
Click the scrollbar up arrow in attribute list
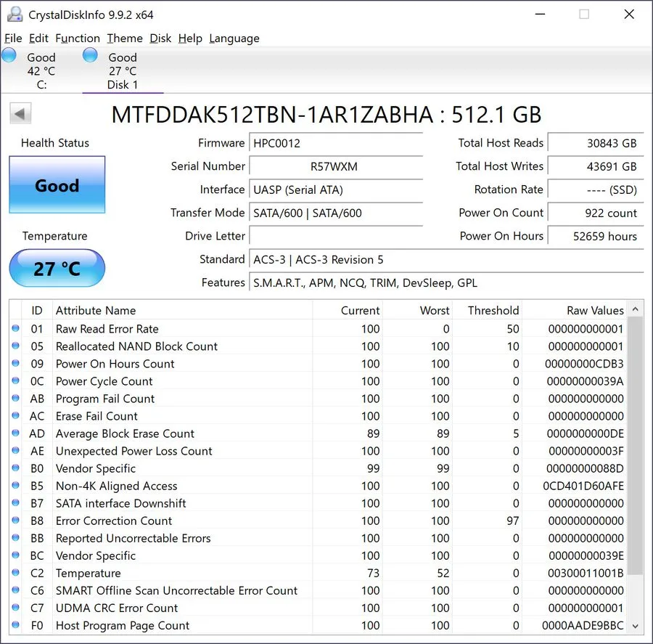635,309
